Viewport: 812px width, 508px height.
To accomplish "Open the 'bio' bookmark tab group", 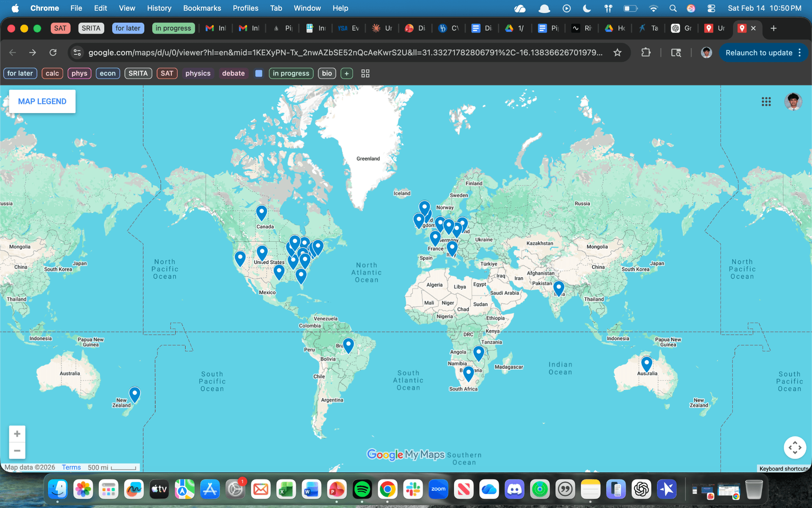I will coord(327,73).
